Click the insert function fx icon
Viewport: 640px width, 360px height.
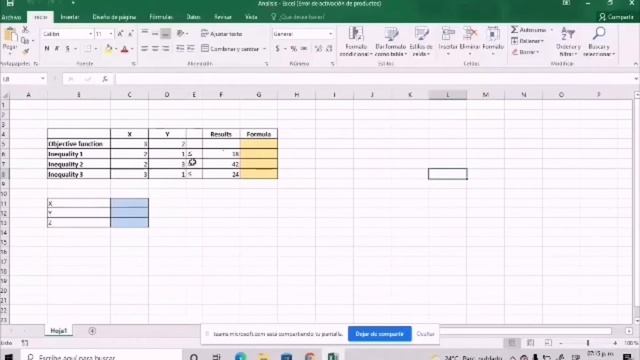105,79
